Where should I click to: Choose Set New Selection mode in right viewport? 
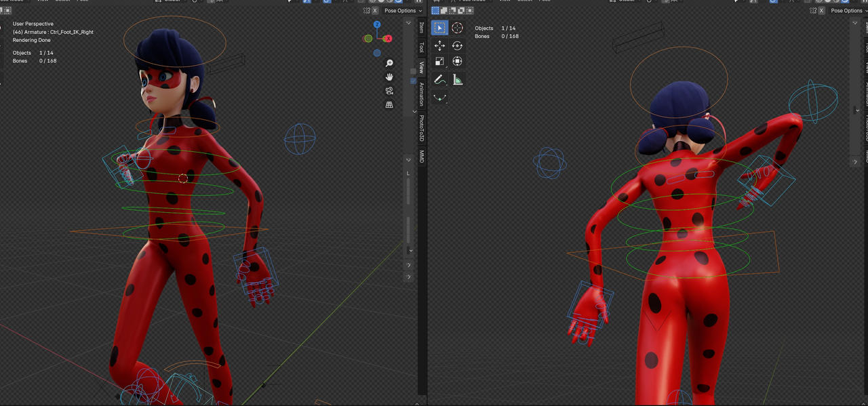[x=435, y=11]
